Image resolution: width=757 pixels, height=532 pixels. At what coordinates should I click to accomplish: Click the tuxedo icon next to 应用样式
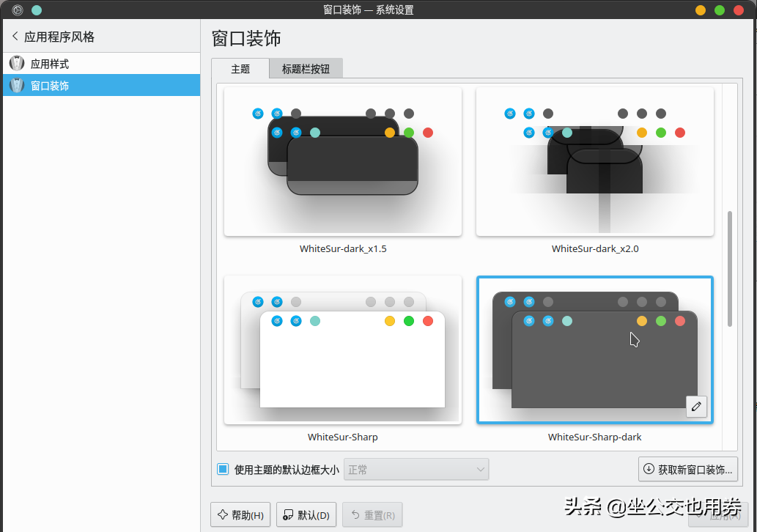coord(17,63)
